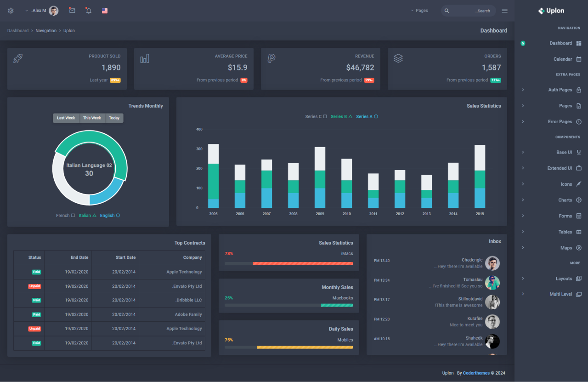The height and width of the screenshot is (382, 588).
Task: Click the layers icon on Orders card
Action: point(398,58)
